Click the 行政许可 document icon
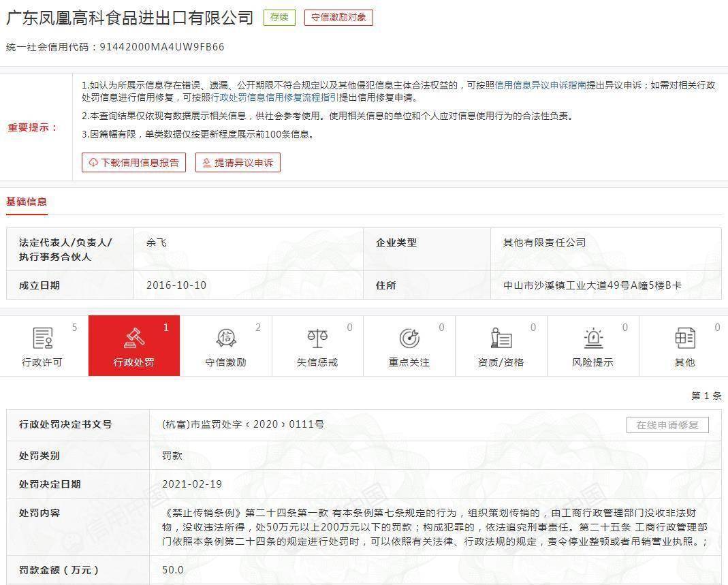The height and width of the screenshot is (585, 728). 42,338
